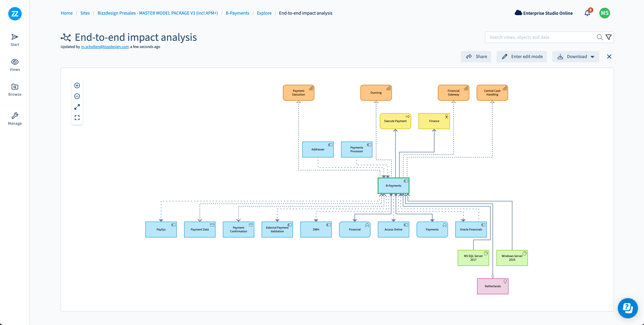Select the Windows Server 2019 node
644x325 pixels.
512,258
